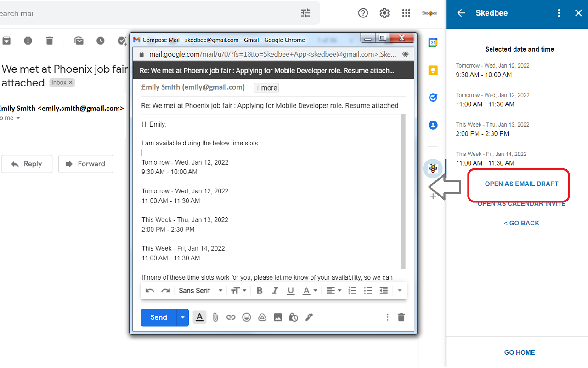588x368 pixels.
Task: Insert a numbered list in compose
Action: (352, 291)
